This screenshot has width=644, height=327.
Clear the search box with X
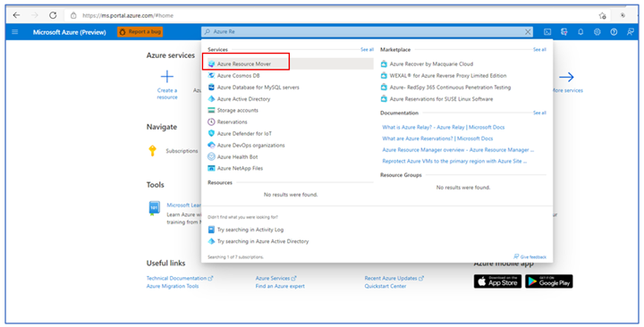528,32
